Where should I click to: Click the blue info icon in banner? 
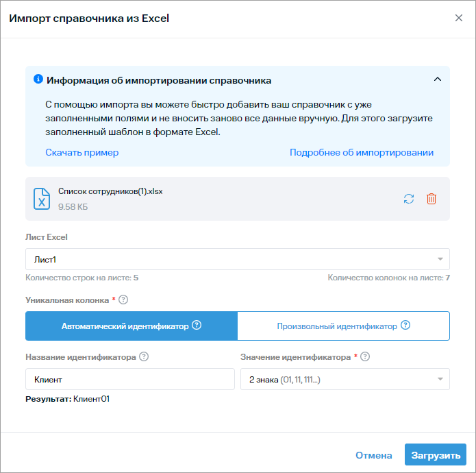[x=38, y=80]
